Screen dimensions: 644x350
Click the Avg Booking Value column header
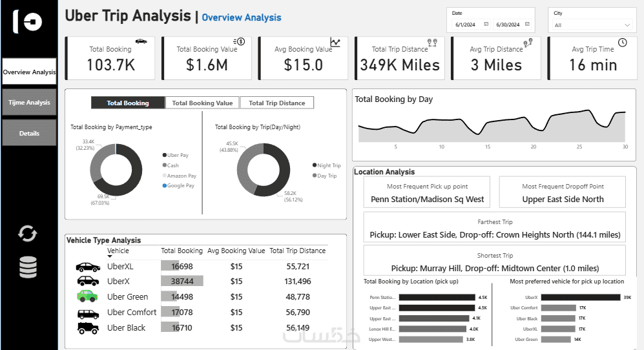coord(236,251)
